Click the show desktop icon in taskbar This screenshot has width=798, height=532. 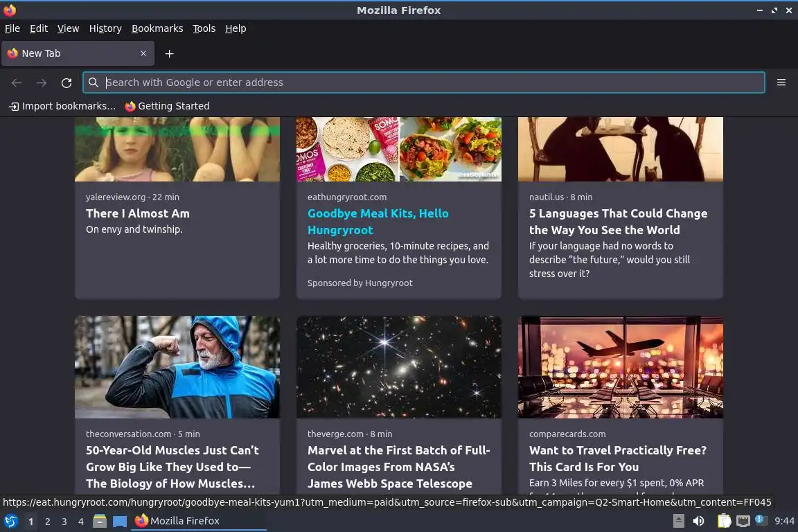tap(120, 522)
